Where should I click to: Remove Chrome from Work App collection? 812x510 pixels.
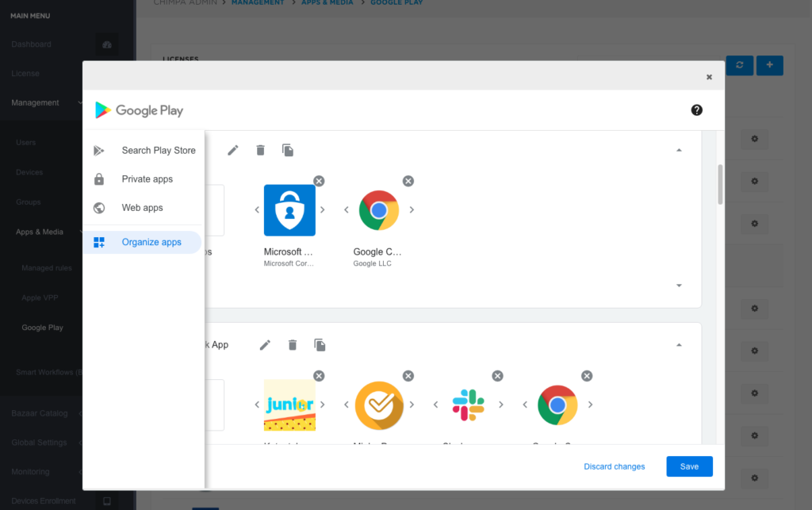click(x=587, y=376)
